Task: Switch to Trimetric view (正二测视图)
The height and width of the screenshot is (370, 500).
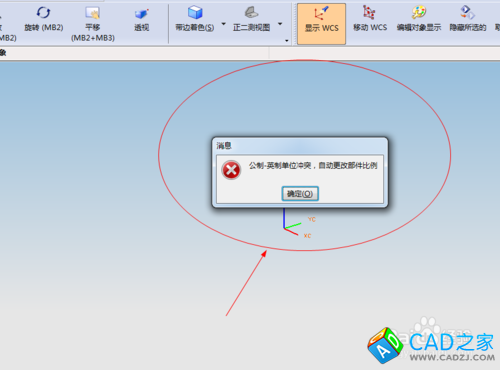Action: [x=251, y=19]
